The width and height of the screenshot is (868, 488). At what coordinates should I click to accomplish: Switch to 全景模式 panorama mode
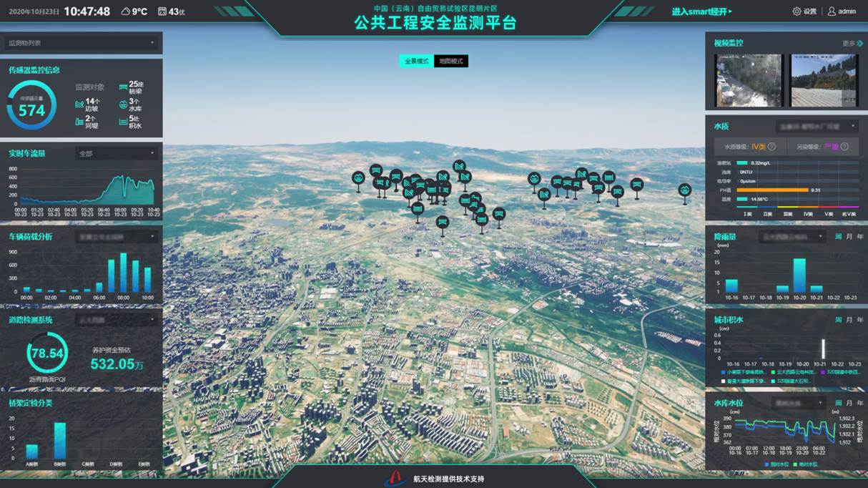(x=416, y=62)
